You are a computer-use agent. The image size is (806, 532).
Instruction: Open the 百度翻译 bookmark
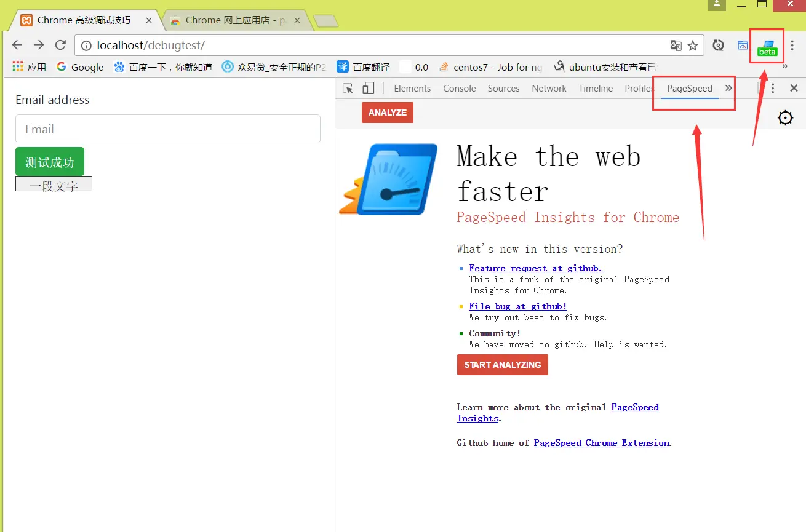coord(363,67)
